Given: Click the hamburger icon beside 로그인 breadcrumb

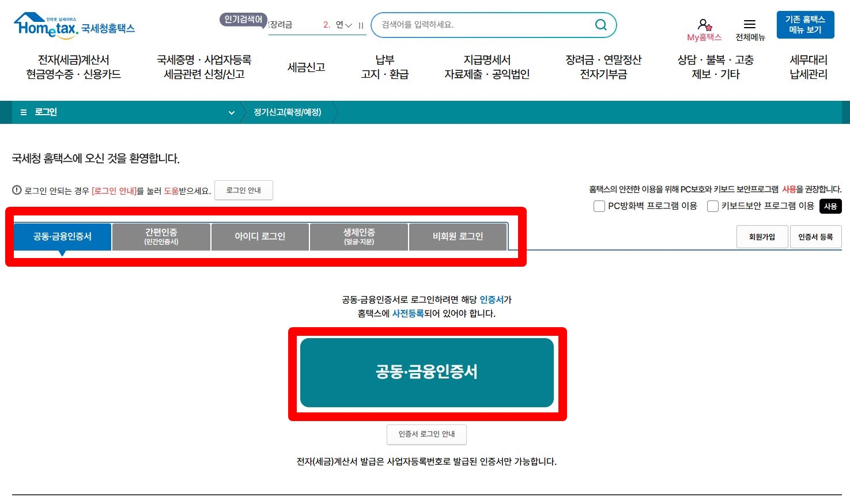Looking at the screenshot, I should click(23, 112).
